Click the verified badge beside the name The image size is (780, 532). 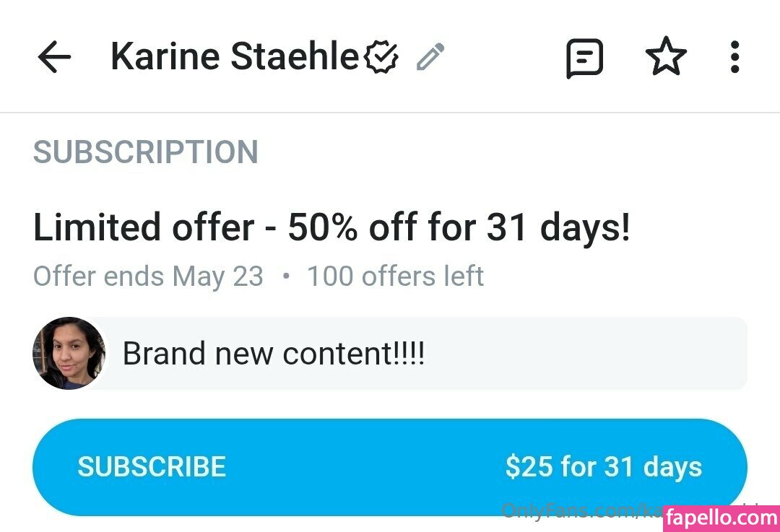tap(381, 58)
